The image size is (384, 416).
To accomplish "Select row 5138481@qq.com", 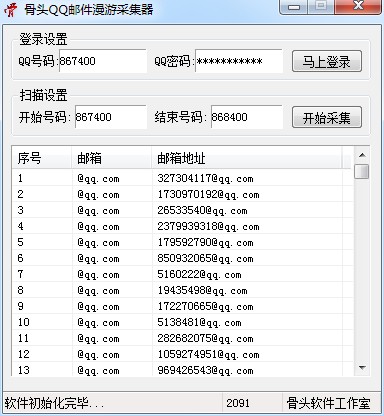I will [183, 322].
